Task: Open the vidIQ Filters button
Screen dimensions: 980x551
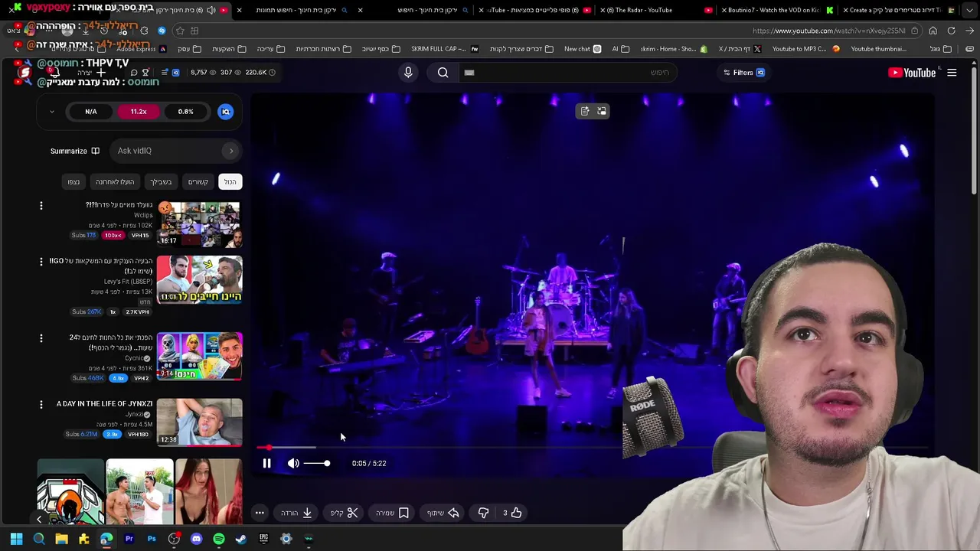Action: pyautogui.click(x=743, y=73)
